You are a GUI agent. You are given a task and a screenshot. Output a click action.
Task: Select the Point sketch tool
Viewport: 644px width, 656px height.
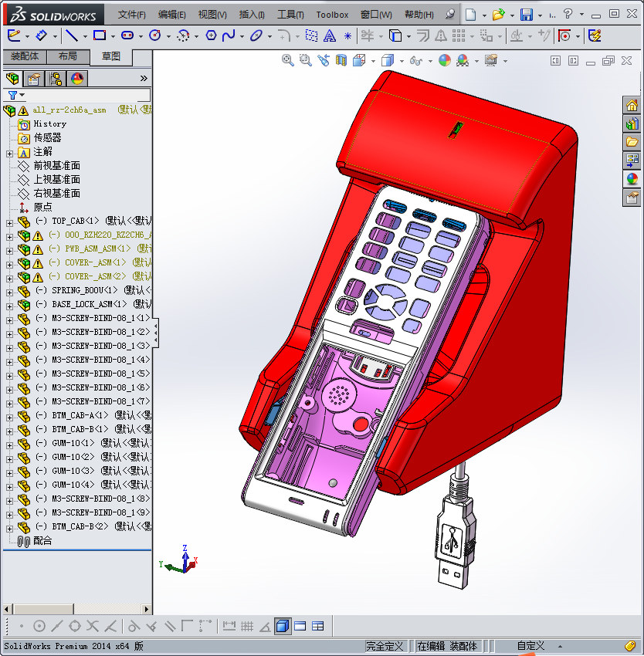pos(347,36)
